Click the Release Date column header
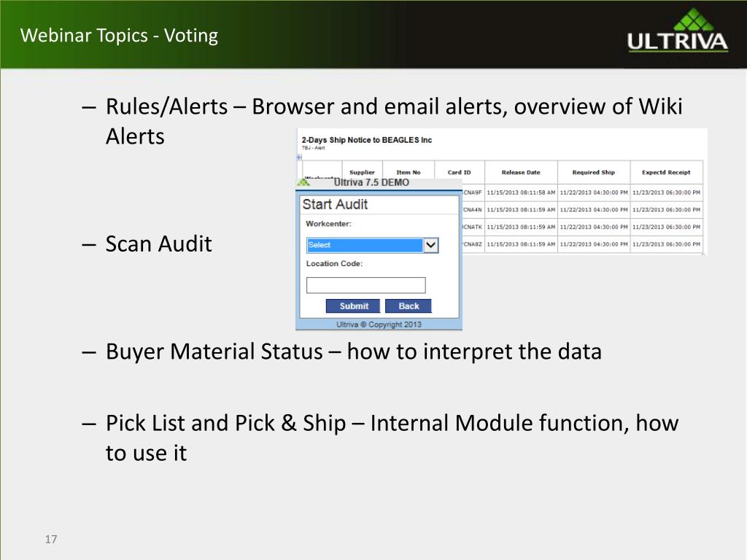The image size is (747, 560). [x=521, y=172]
